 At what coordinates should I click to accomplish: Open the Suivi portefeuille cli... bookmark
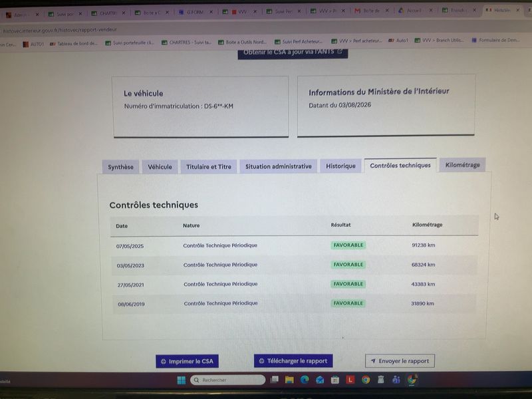pos(130,43)
